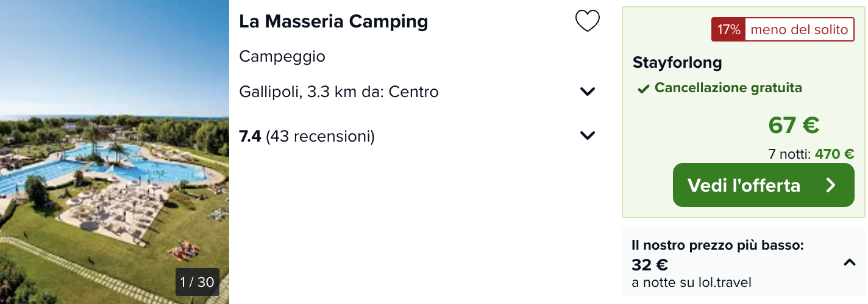Image resolution: width=868 pixels, height=304 pixels.
Task: Click the 1 / 30 photo counter
Action: point(197,282)
